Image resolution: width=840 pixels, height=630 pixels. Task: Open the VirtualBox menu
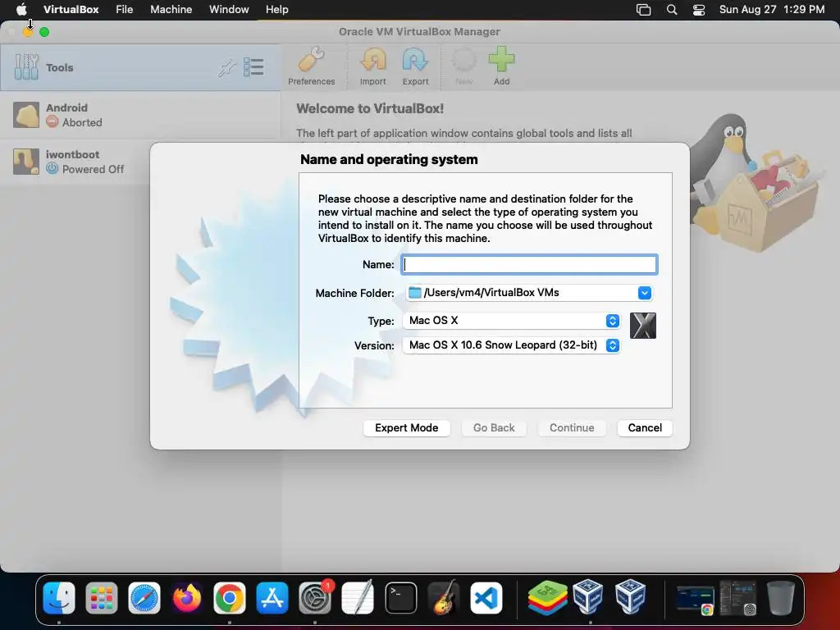tap(71, 10)
